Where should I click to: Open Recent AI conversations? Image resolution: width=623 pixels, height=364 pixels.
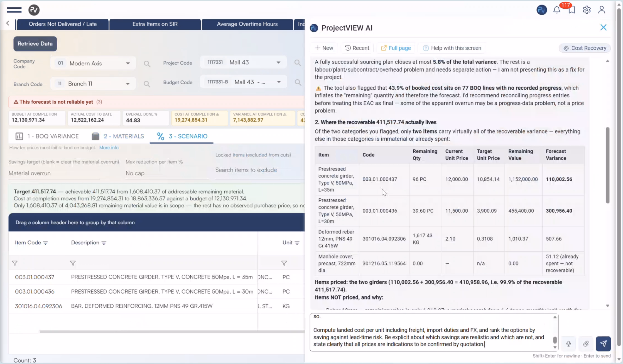(x=357, y=48)
